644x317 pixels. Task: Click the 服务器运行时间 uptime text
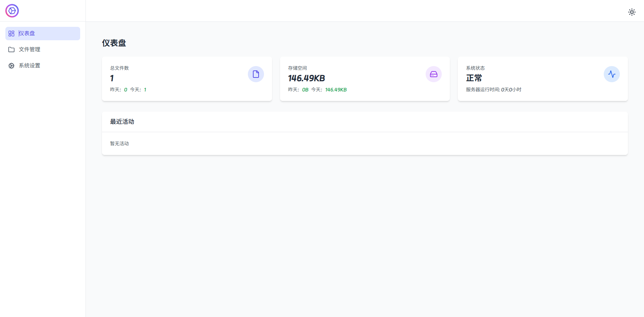click(494, 90)
